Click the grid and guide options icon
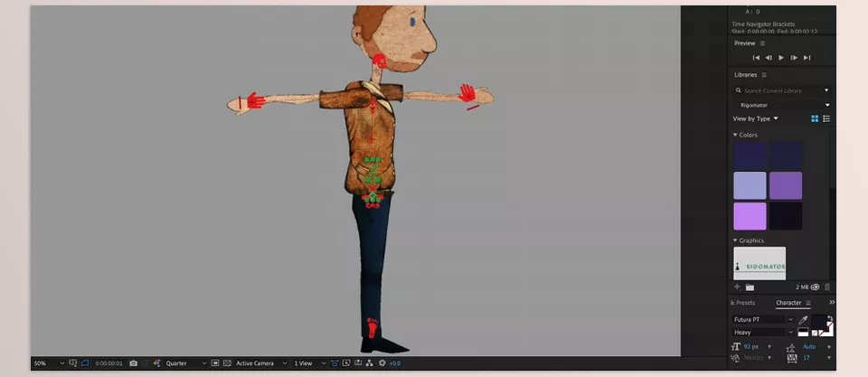The height and width of the screenshot is (377, 868). [73, 363]
